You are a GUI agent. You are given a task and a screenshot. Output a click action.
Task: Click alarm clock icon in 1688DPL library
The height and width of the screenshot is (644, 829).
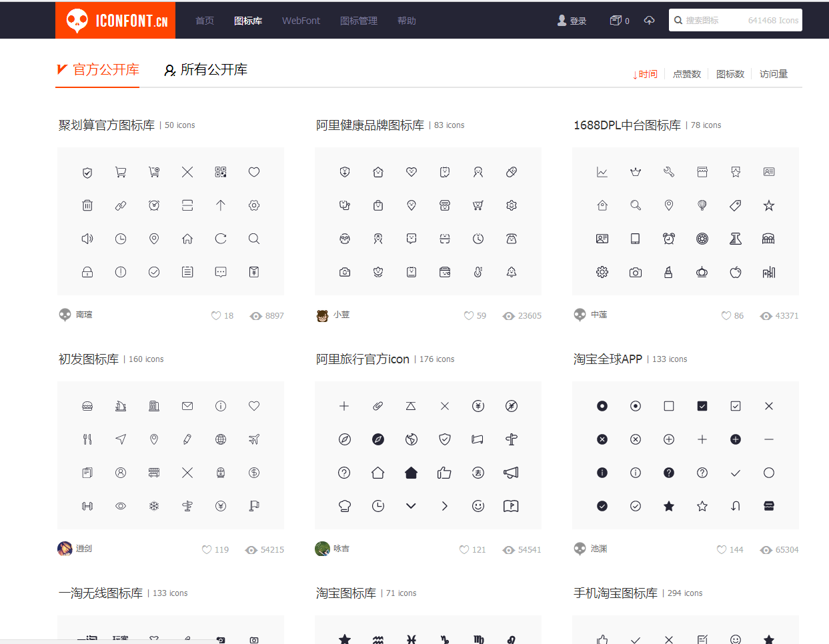669,239
